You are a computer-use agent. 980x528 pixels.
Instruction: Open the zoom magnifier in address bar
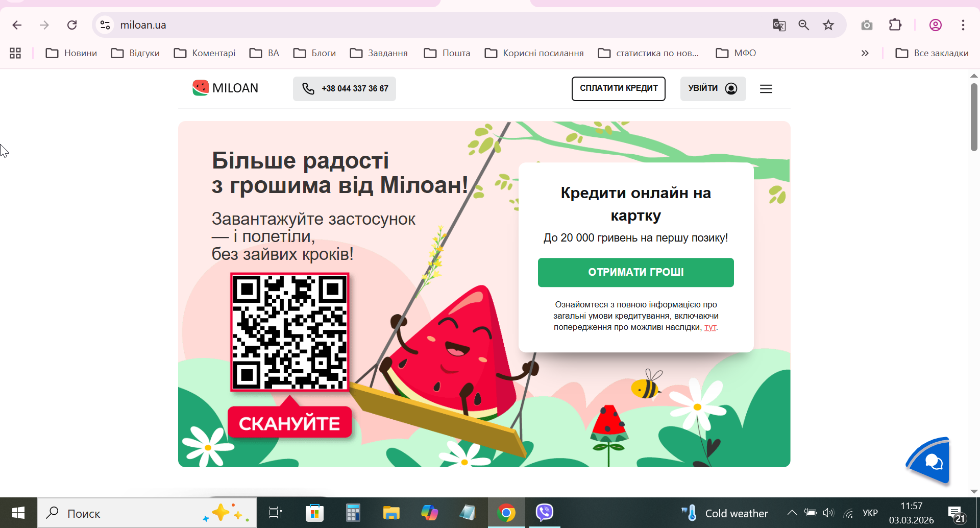click(x=804, y=25)
